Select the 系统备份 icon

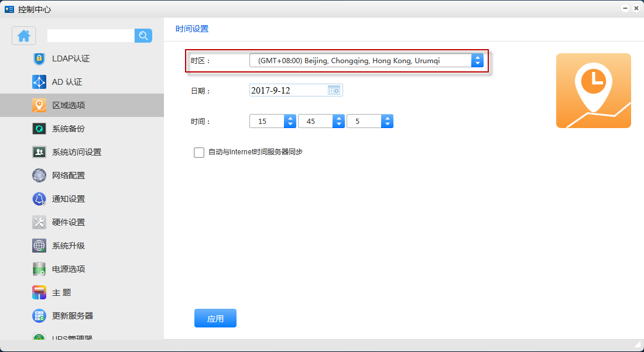(x=39, y=129)
